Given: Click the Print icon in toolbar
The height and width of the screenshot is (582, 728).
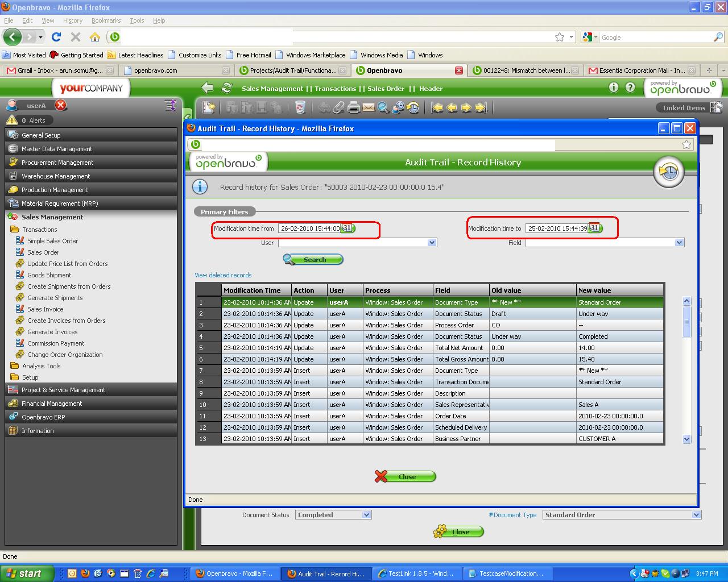Looking at the screenshot, I should tap(354, 107).
